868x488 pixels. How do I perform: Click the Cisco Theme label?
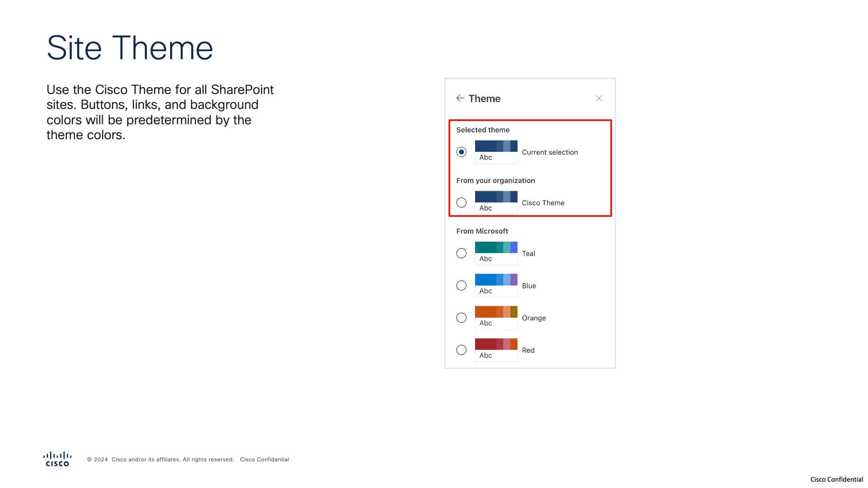(543, 203)
